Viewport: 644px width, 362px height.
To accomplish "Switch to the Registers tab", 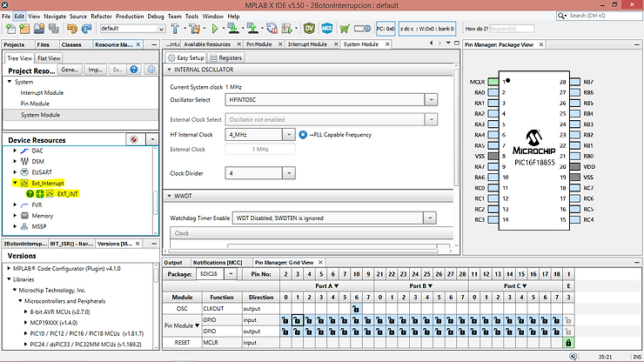I will pos(226,58).
